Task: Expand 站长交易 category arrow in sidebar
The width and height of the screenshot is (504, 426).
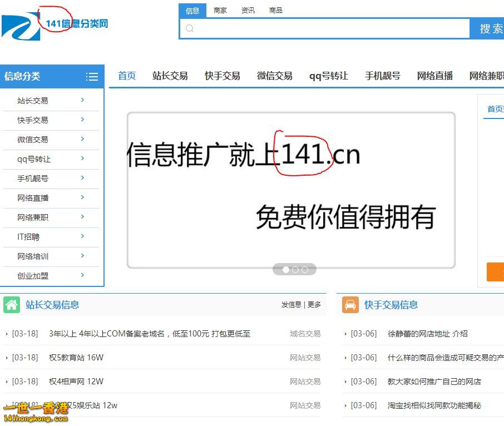Action: click(82, 100)
